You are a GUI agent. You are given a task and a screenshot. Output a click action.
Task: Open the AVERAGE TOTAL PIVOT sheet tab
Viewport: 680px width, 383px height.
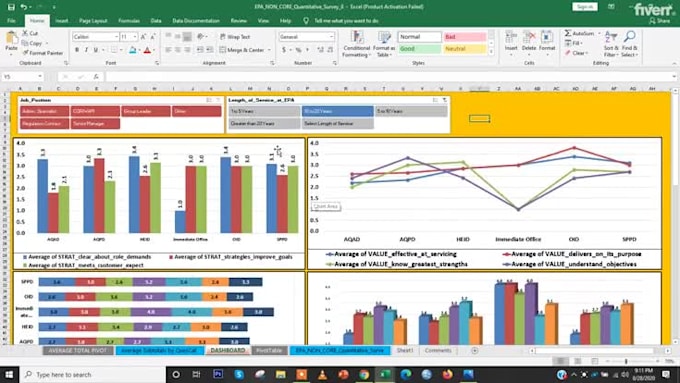78,350
